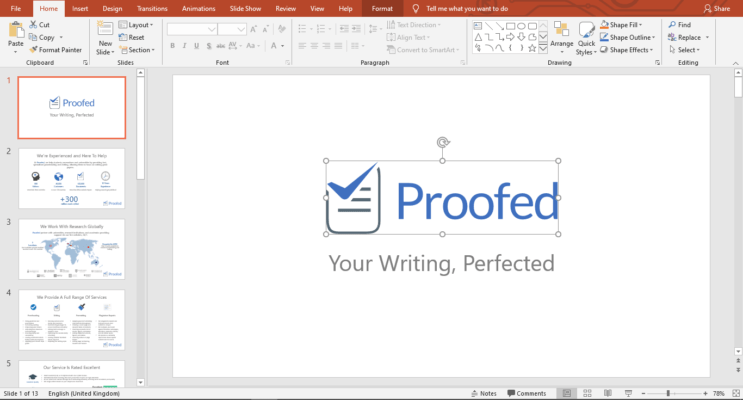The image size is (743, 400).
Task: Go to the Slide Show tab
Action: click(x=245, y=9)
